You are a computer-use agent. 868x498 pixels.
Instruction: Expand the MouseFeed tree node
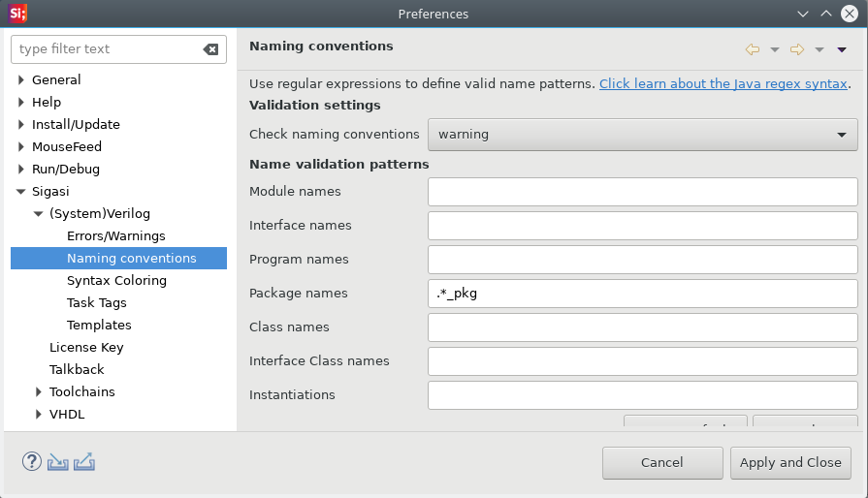click(21, 146)
